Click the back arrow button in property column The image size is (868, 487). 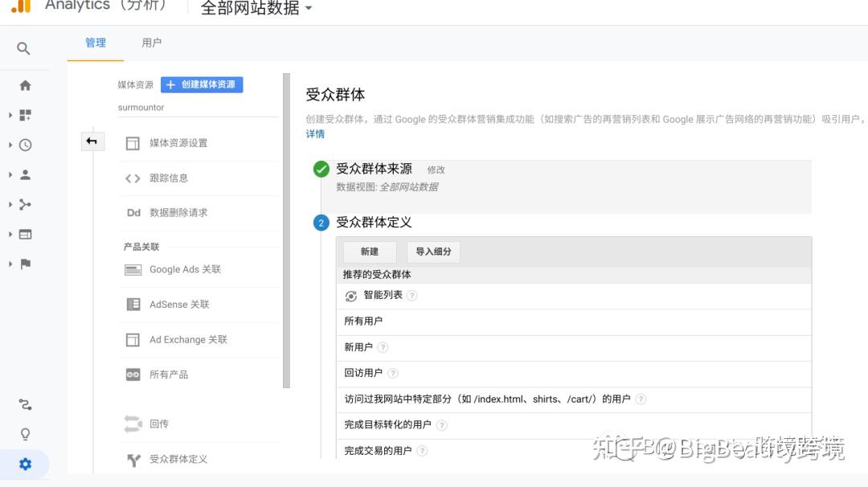click(x=92, y=141)
